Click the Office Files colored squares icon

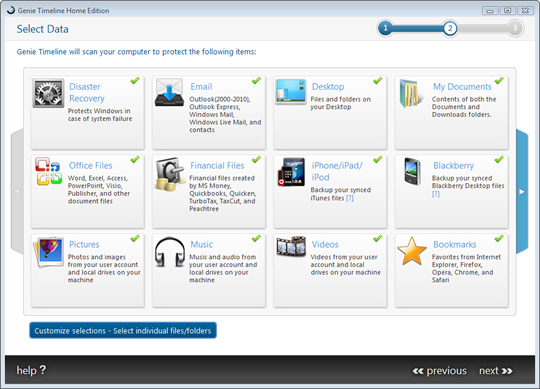(49, 171)
